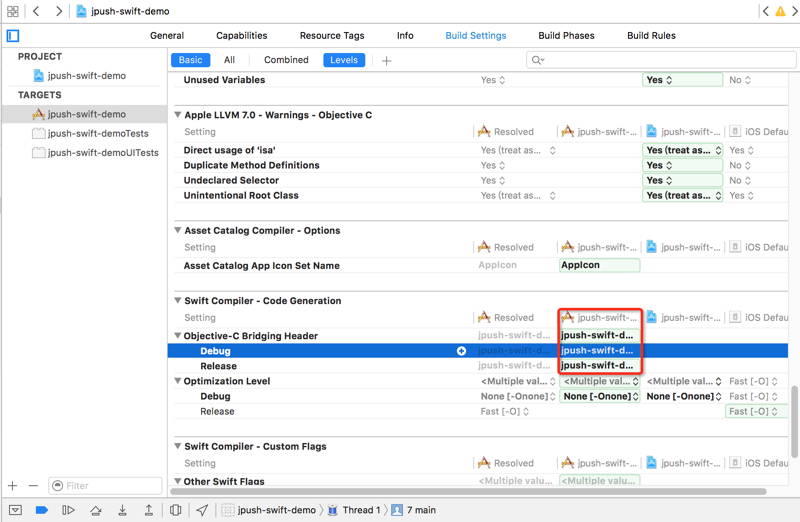Viewport: 800px width, 522px height.
Task: Select jpush-swift-demoUITests target
Action: pos(95,153)
